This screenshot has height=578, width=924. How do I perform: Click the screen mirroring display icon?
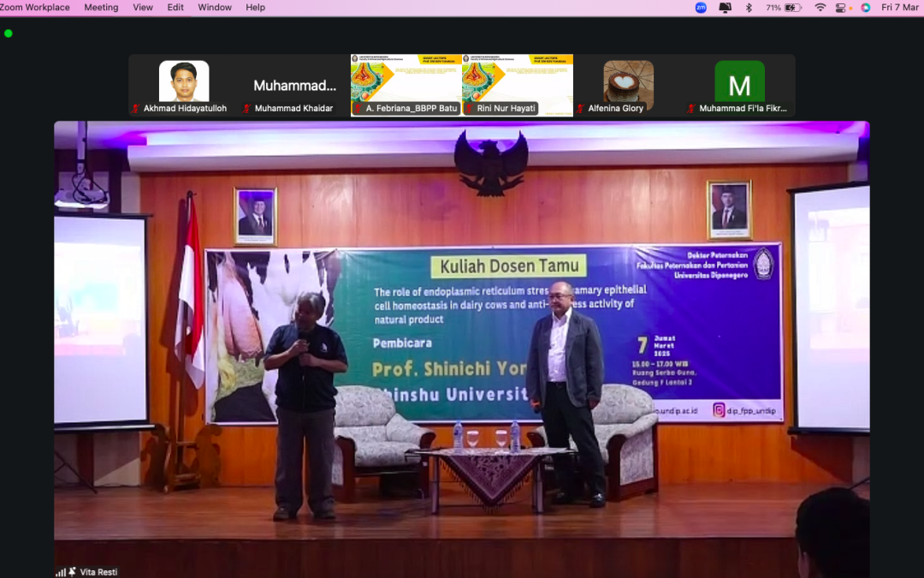(726, 8)
